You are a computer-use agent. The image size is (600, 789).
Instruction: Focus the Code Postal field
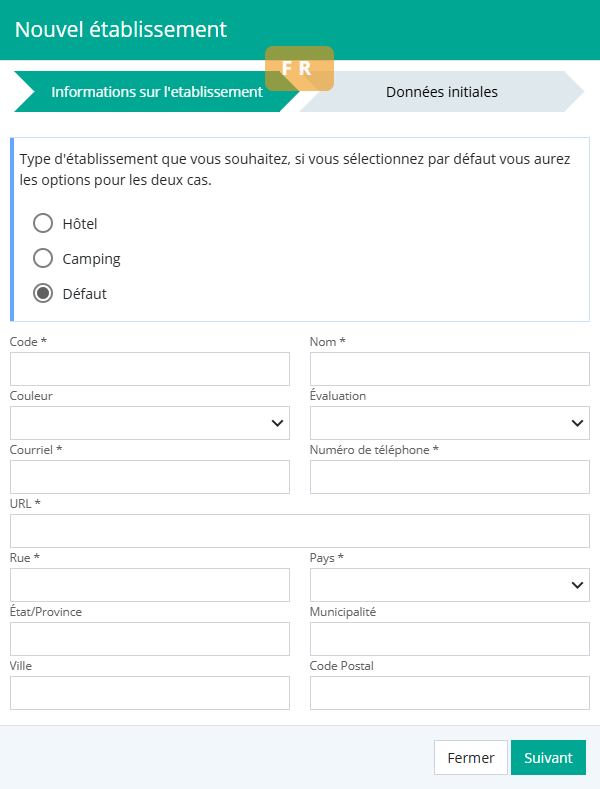coord(450,693)
